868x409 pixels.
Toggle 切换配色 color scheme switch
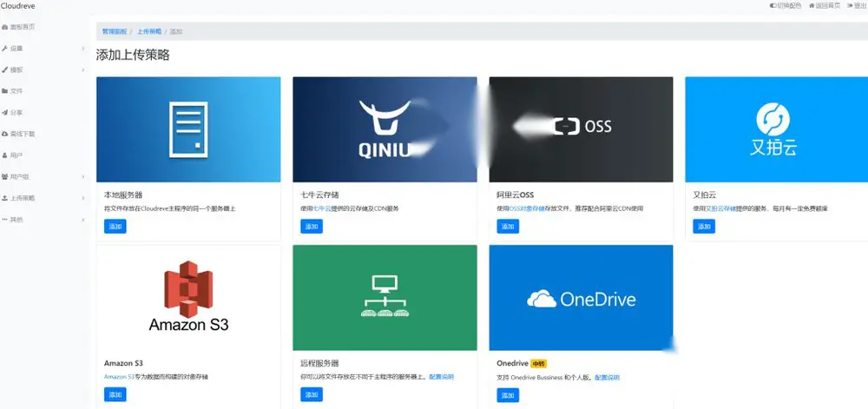coord(786,5)
